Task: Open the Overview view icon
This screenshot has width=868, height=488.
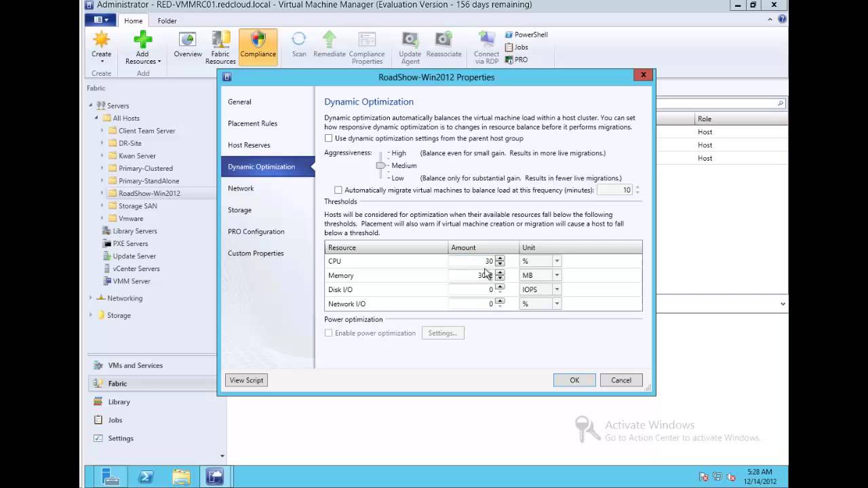Action: (x=187, y=40)
